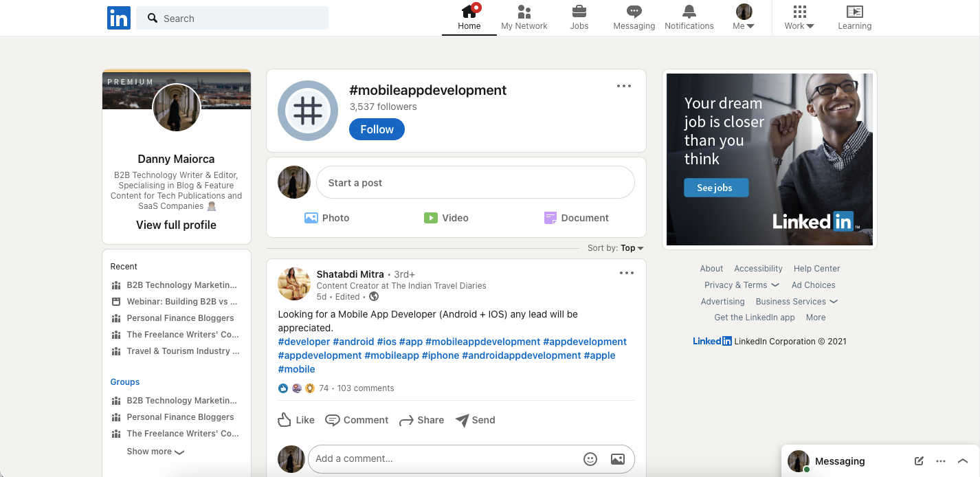View Danny Maiorca's full profile
Viewport: 980px width, 477px height.
click(x=176, y=225)
